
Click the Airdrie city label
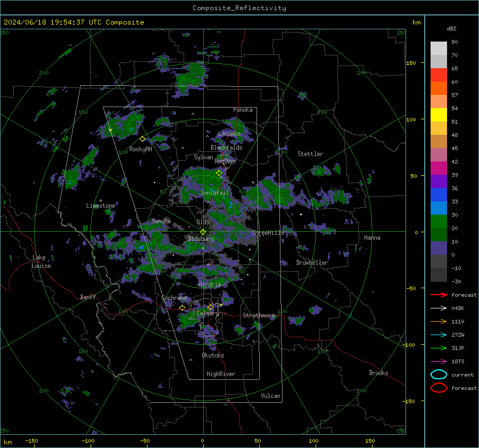point(210,284)
